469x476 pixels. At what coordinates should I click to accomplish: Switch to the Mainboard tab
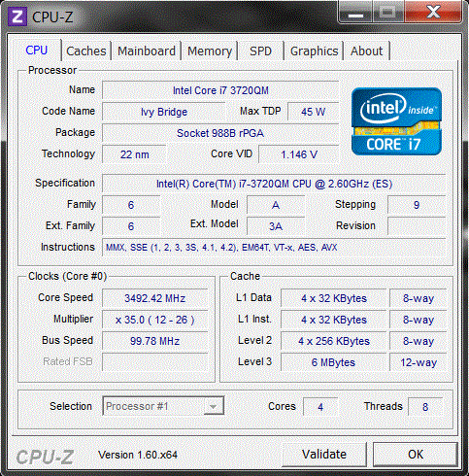tap(147, 51)
